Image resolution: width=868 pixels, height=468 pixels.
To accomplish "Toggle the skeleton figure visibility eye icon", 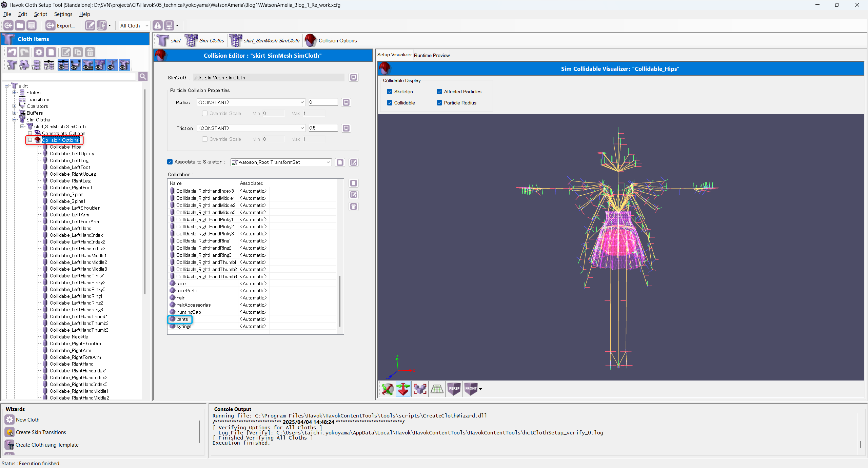I will pyautogui.click(x=112, y=65).
